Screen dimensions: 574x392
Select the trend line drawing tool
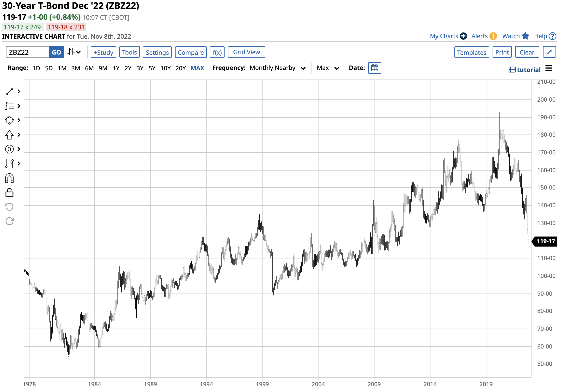9,92
